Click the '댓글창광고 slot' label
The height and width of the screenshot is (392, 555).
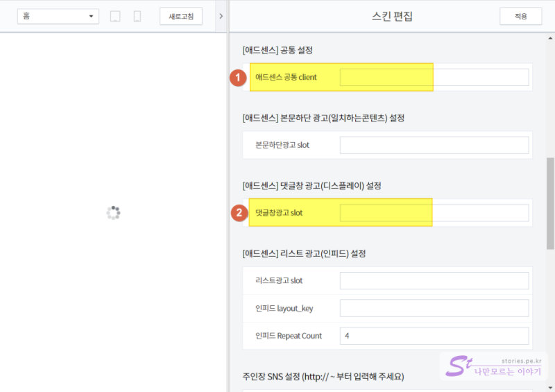279,213
